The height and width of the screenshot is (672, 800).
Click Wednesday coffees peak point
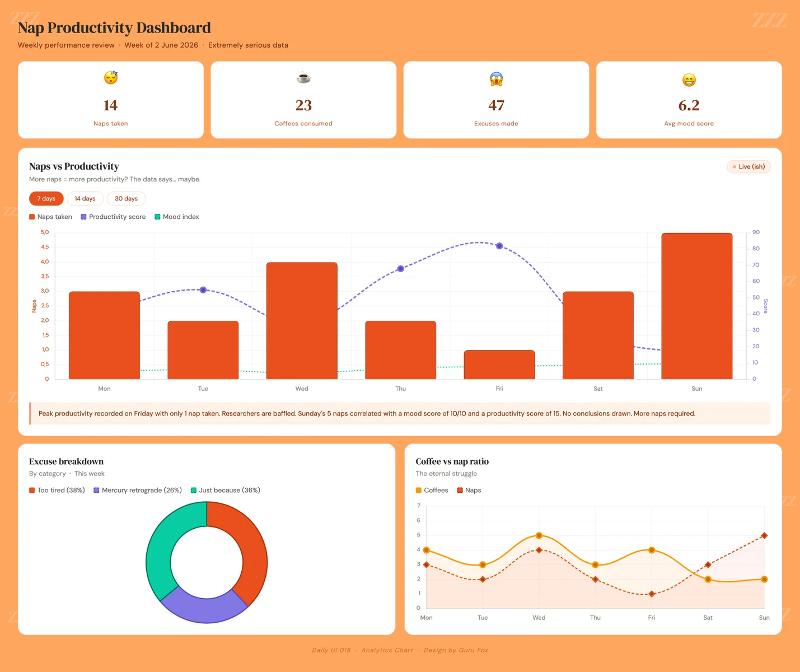(539, 536)
